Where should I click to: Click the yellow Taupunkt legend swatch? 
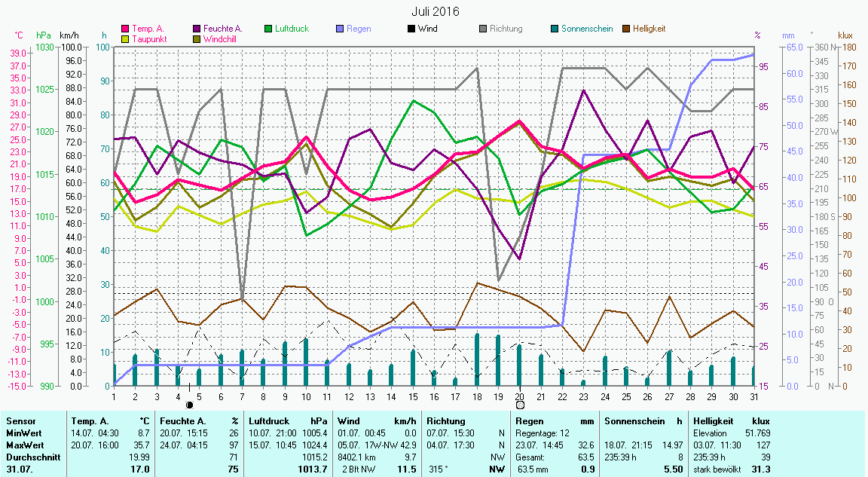[x=126, y=38]
